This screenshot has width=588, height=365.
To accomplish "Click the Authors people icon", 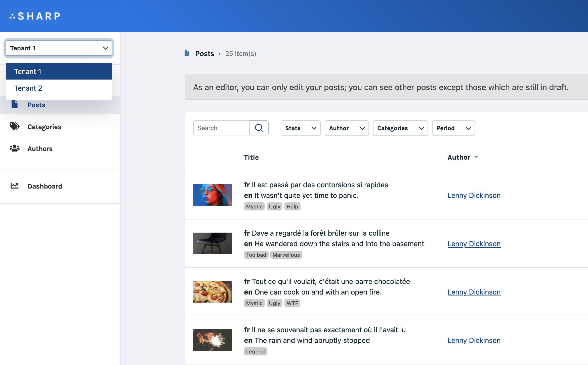I will pos(15,148).
